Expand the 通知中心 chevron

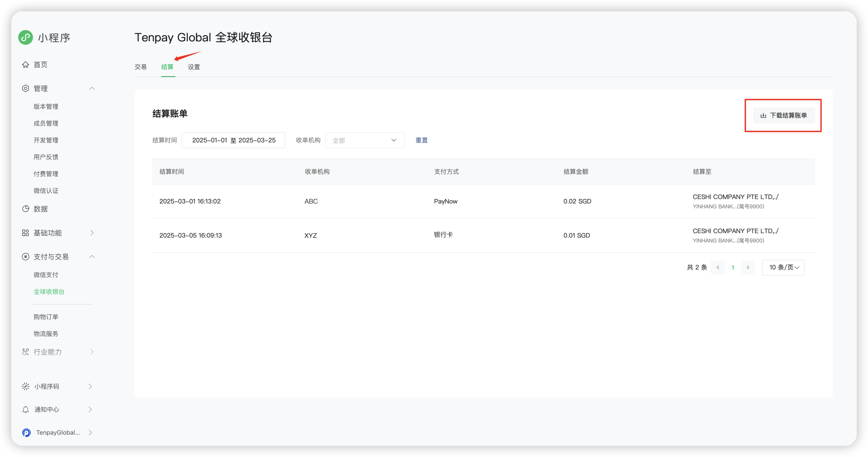(x=90, y=410)
